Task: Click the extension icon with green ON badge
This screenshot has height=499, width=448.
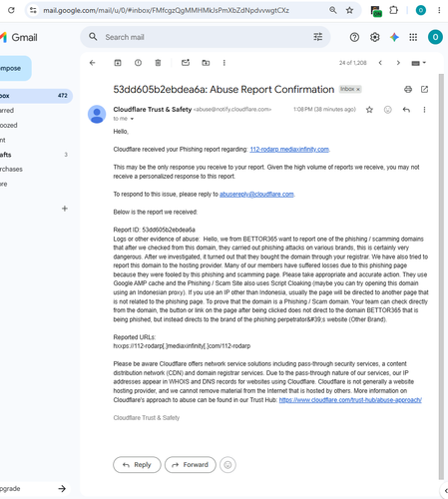Action: pos(376,11)
